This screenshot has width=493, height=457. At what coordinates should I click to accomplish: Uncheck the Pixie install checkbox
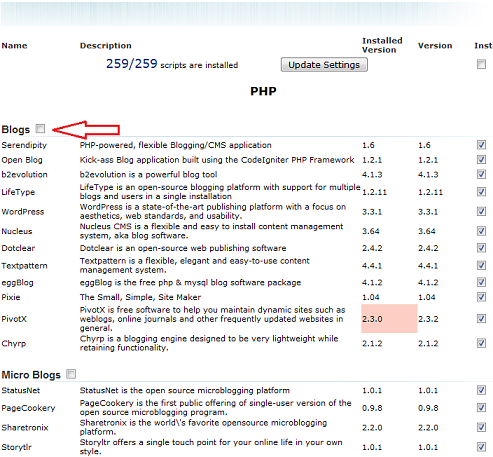coord(481,297)
